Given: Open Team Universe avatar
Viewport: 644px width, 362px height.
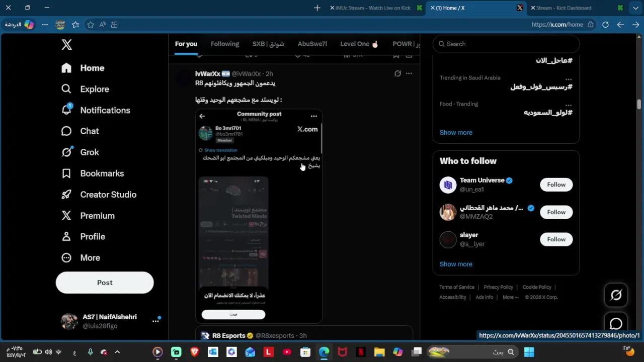Looking at the screenshot, I should point(448,185).
